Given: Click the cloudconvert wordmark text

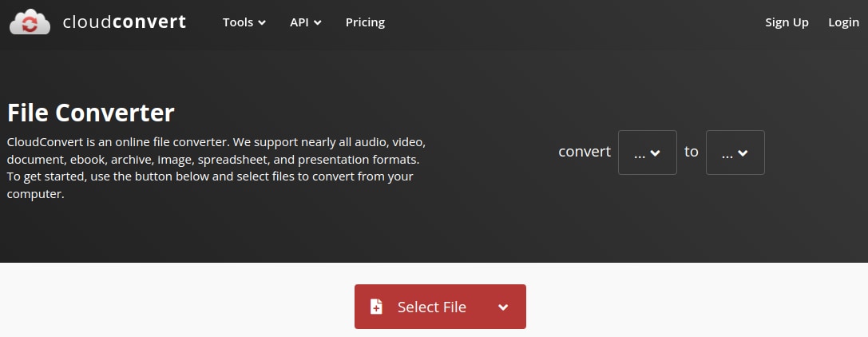Looking at the screenshot, I should point(124,22).
